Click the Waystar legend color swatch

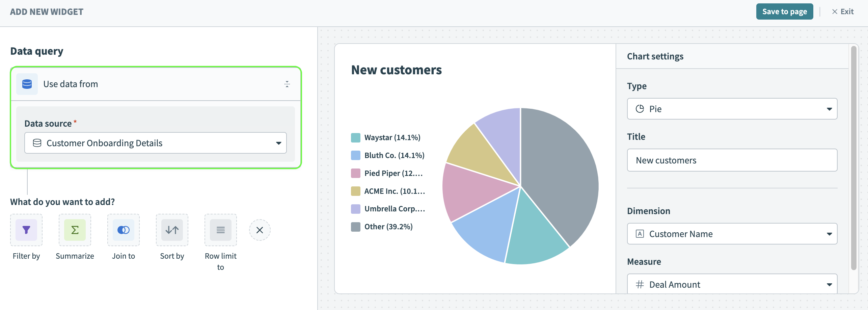pyautogui.click(x=356, y=138)
